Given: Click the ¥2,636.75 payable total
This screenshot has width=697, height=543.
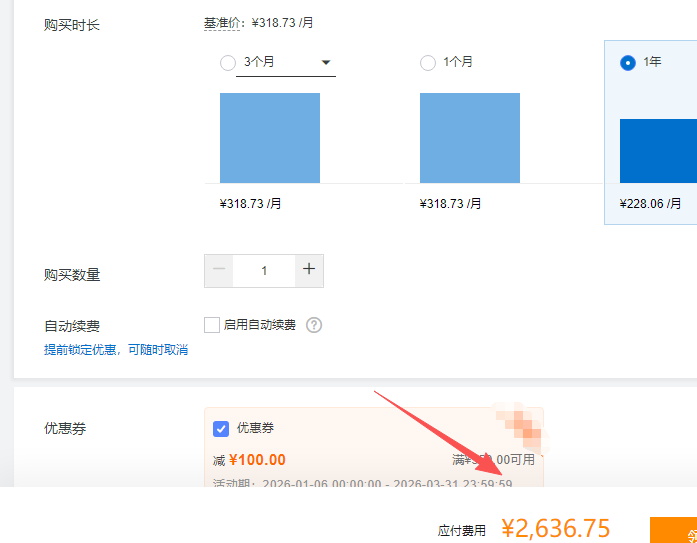Looking at the screenshot, I should tap(555, 528).
